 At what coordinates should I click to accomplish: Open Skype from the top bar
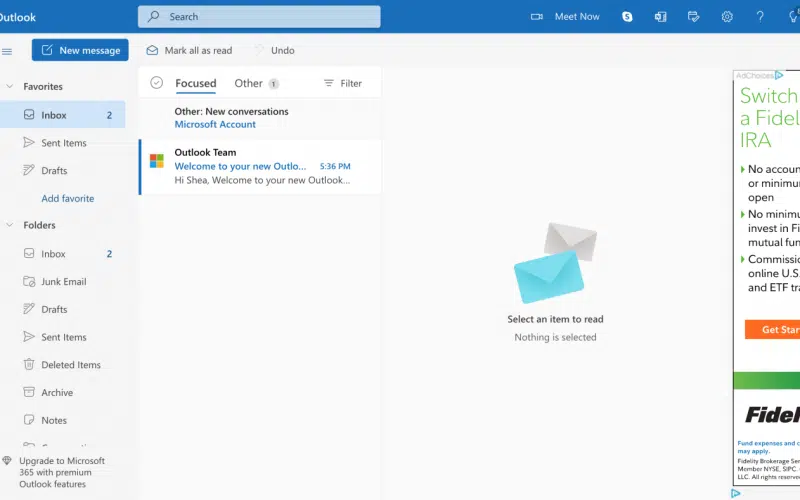tap(627, 16)
